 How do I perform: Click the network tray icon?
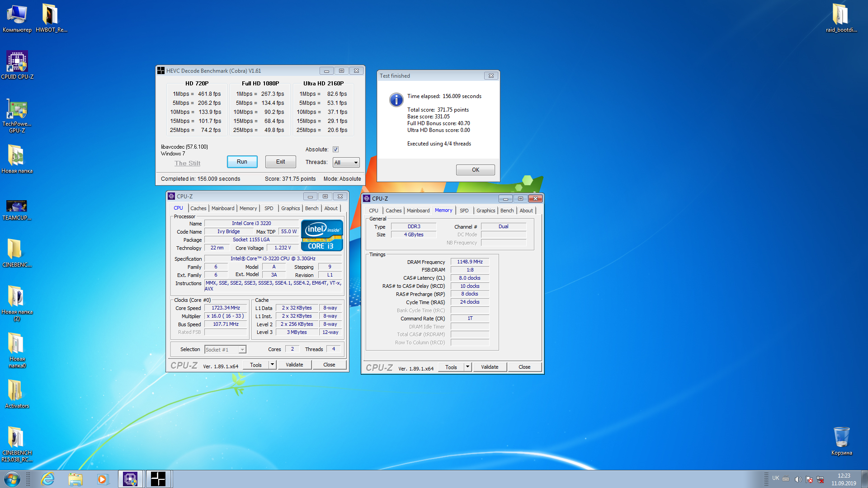tap(820, 479)
